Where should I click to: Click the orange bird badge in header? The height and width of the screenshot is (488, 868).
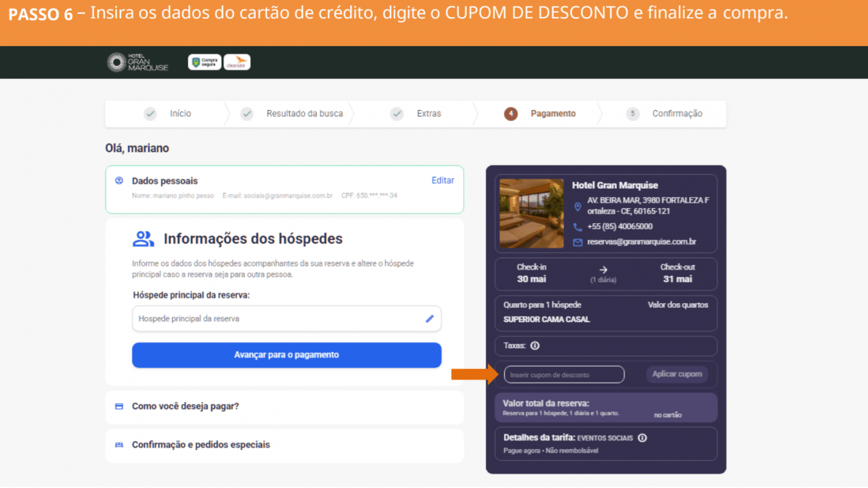coord(237,63)
